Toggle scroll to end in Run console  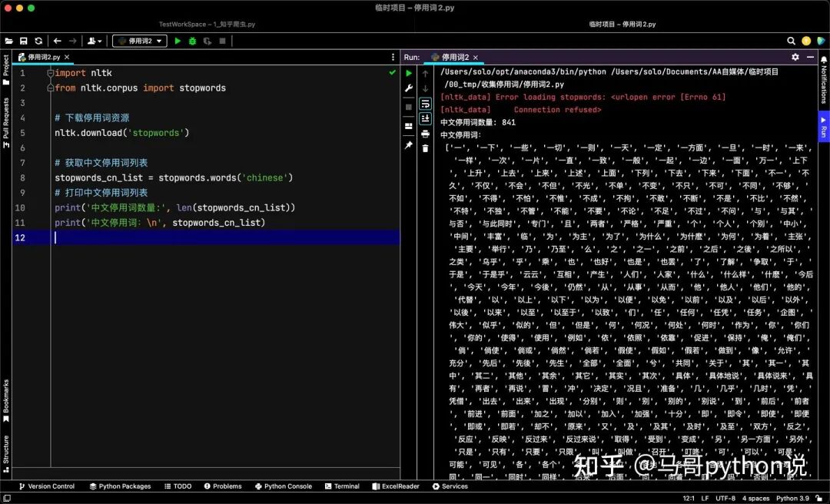click(x=425, y=118)
